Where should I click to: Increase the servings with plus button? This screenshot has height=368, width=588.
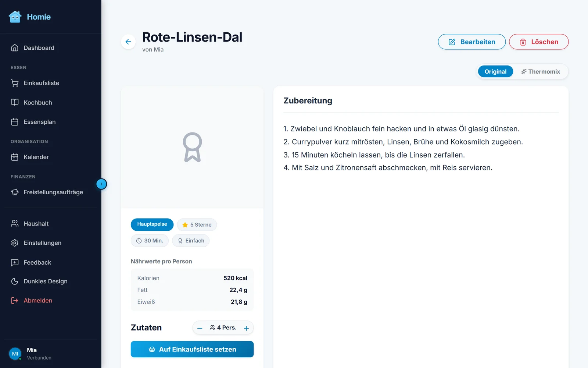[x=246, y=328]
